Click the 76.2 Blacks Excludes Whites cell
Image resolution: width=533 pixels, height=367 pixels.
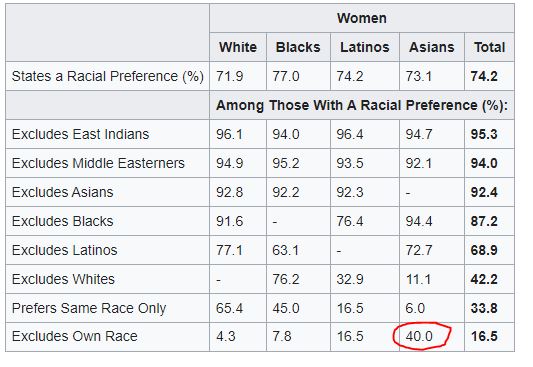[x=286, y=280]
